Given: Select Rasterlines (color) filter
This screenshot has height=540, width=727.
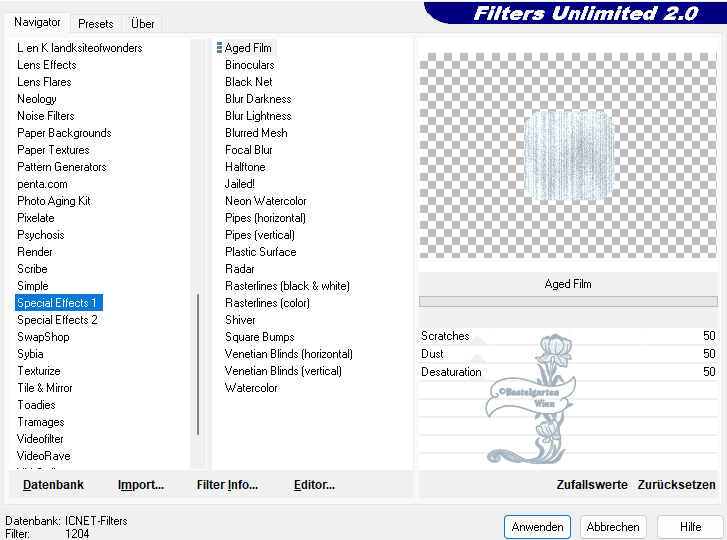Looking at the screenshot, I should (268, 303).
